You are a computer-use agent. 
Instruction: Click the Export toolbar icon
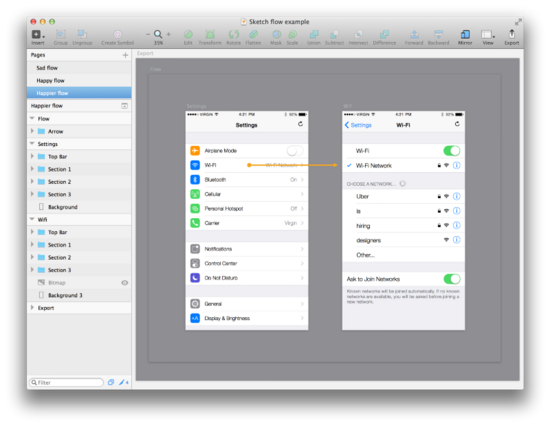(x=512, y=34)
